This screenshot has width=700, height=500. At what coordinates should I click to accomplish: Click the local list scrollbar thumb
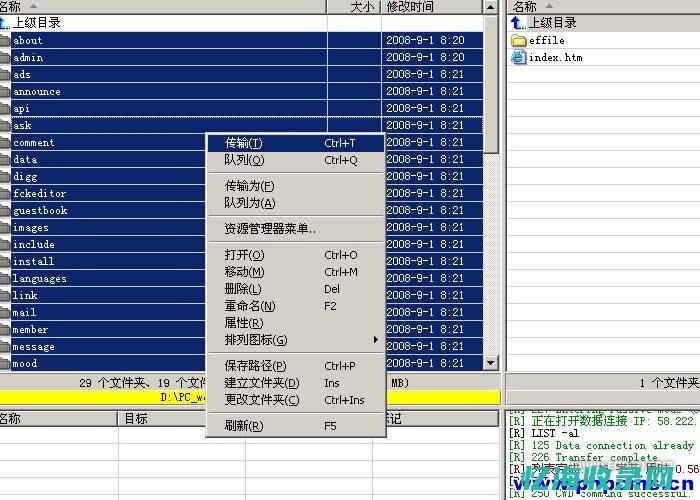point(491,84)
